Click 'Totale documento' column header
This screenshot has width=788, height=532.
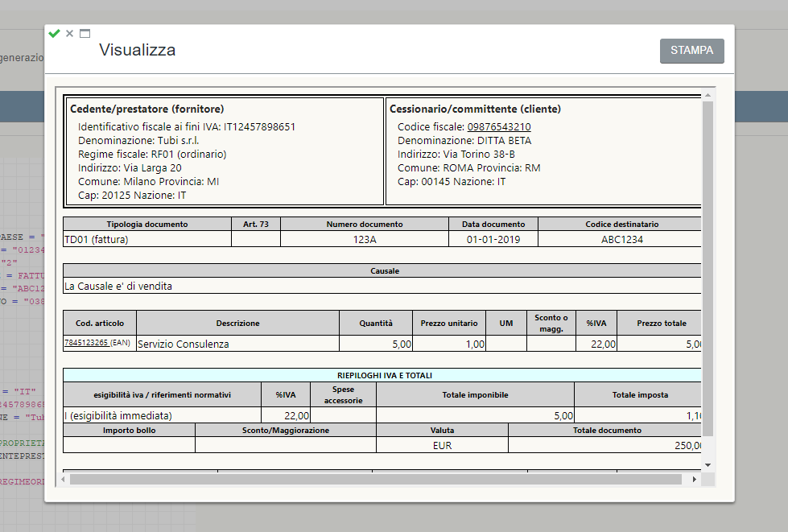pos(607,430)
